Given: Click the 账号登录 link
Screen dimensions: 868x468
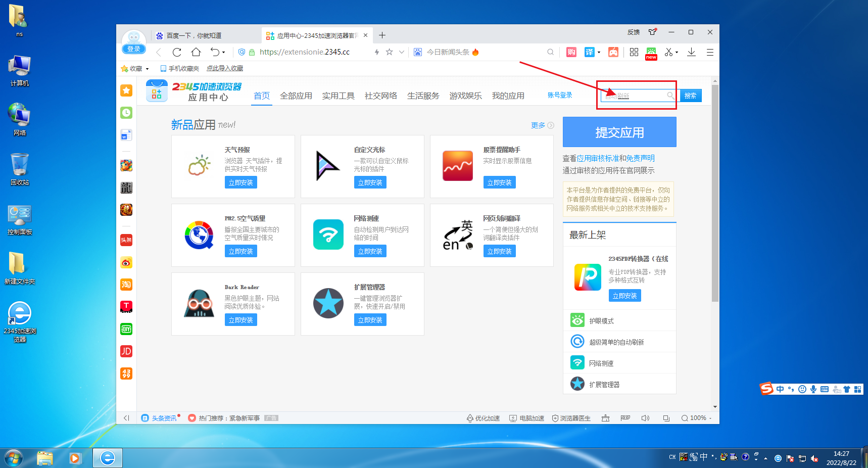Looking at the screenshot, I should (x=560, y=95).
